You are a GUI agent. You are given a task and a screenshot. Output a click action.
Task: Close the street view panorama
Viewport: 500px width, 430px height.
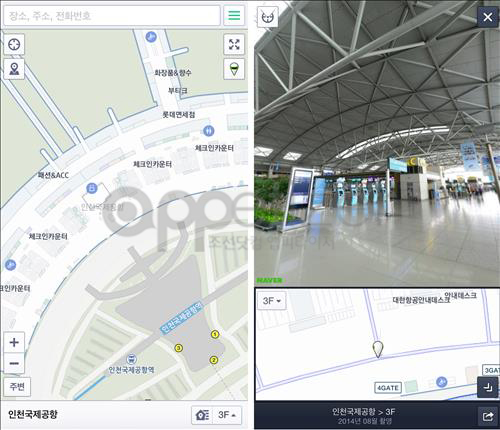coord(488,17)
